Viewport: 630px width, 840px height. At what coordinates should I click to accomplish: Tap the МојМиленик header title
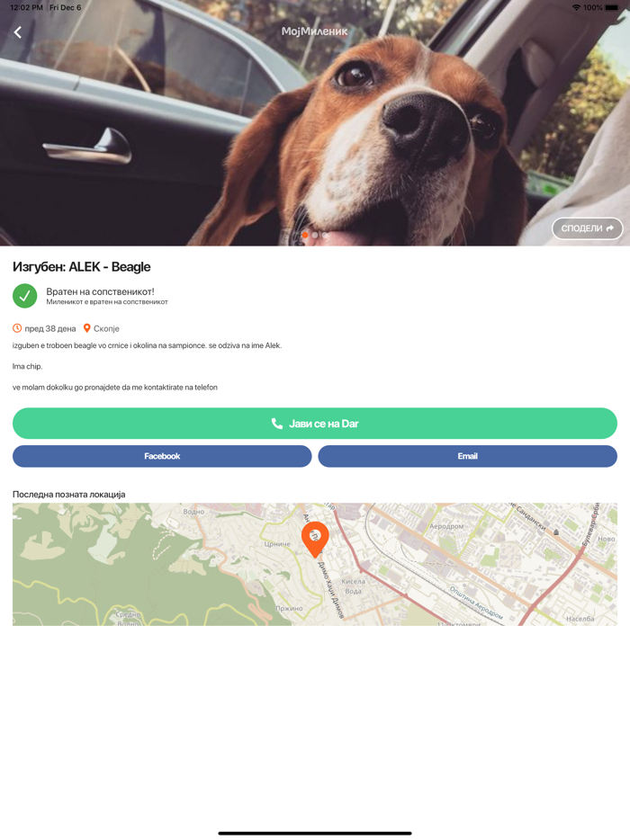click(315, 31)
